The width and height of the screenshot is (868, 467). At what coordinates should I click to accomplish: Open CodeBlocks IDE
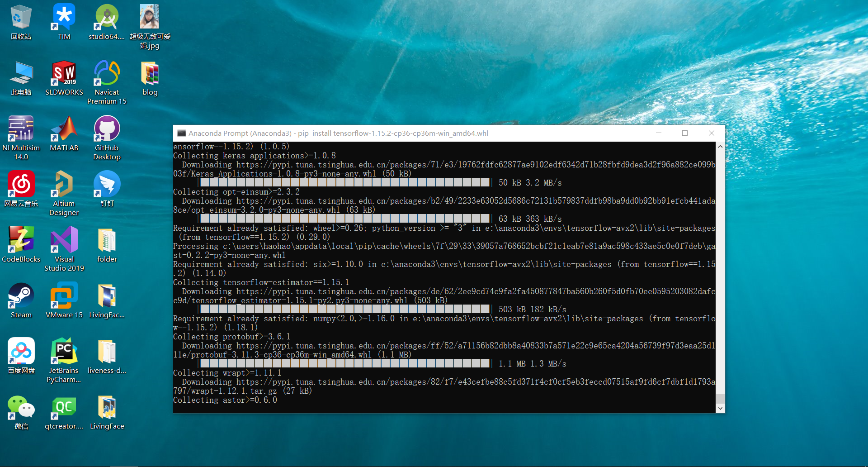21,240
